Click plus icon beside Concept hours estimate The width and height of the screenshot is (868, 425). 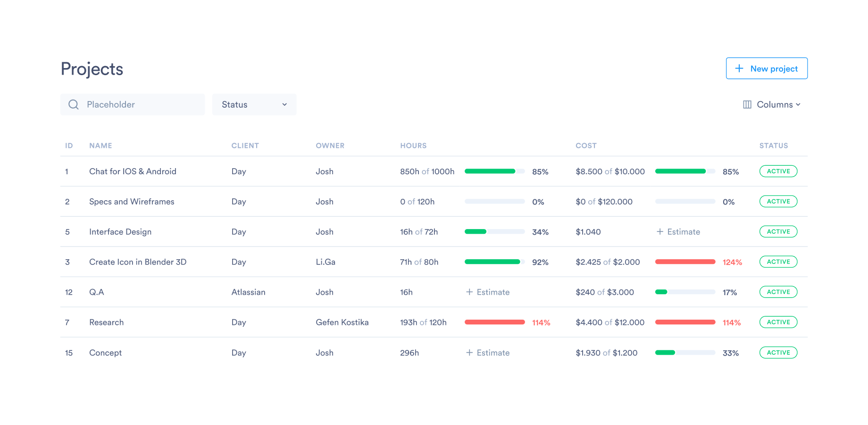[469, 353]
